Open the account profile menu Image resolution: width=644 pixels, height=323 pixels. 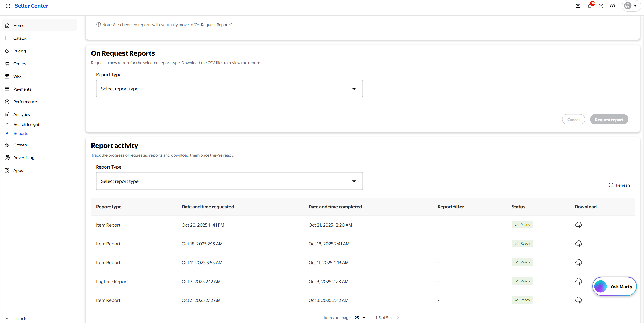631,6
